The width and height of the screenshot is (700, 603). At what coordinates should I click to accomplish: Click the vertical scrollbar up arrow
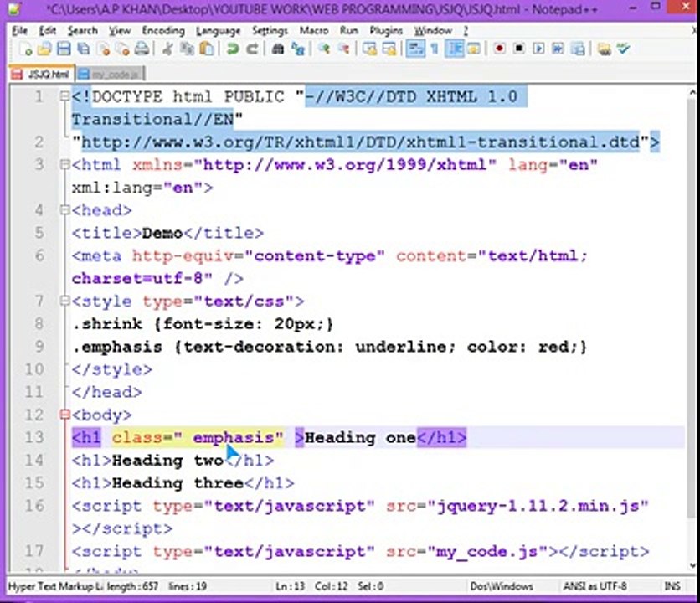[692, 93]
